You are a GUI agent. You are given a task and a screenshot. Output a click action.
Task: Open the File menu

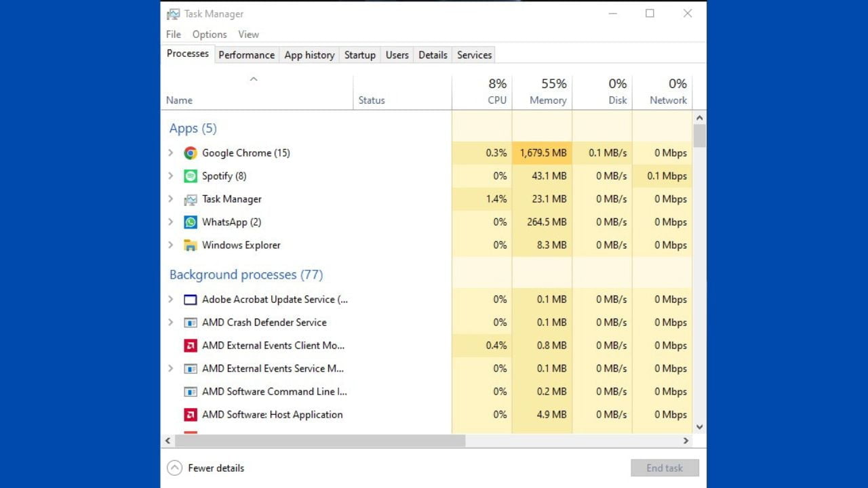click(174, 35)
